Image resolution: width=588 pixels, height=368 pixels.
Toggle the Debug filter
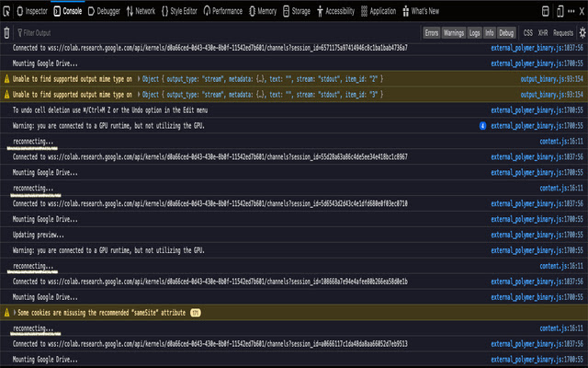506,33
